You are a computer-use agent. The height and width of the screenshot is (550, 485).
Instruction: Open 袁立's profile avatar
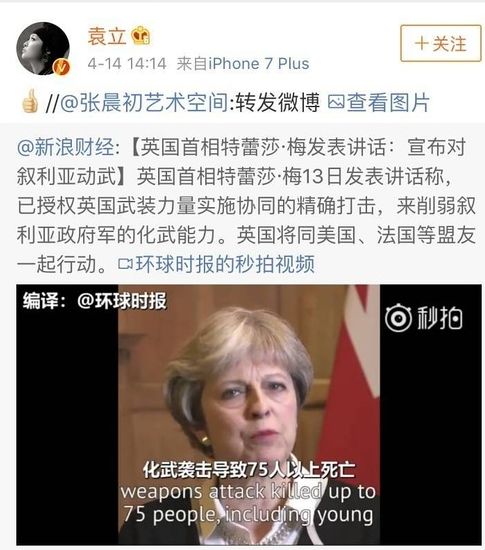(x=43, y=48)
